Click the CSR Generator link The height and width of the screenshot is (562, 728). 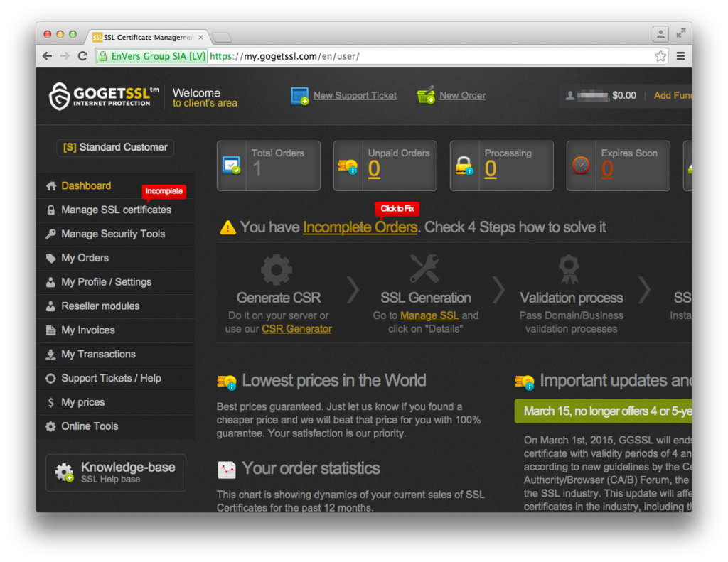click(296, 329)
